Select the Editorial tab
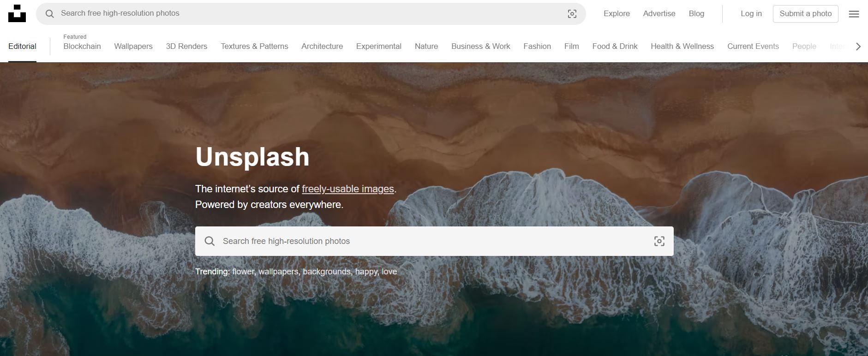This screenshot has width=868, height=356. pos(22,46)
